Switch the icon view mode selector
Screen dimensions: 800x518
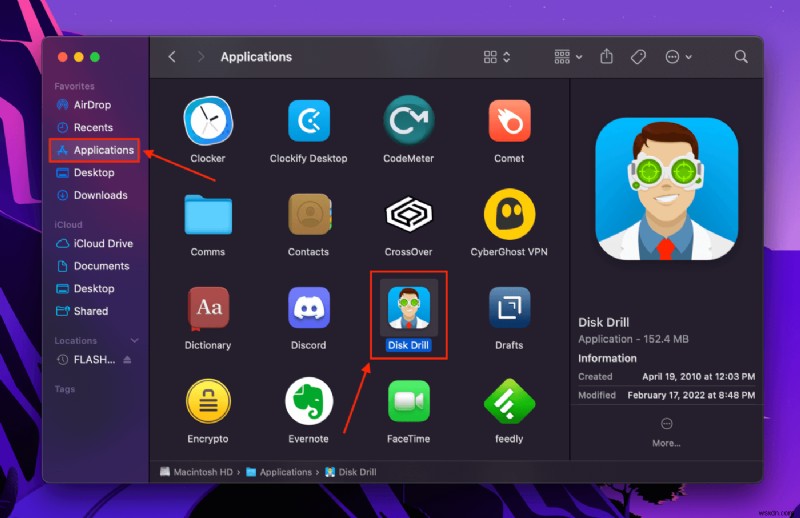(496, 57)
